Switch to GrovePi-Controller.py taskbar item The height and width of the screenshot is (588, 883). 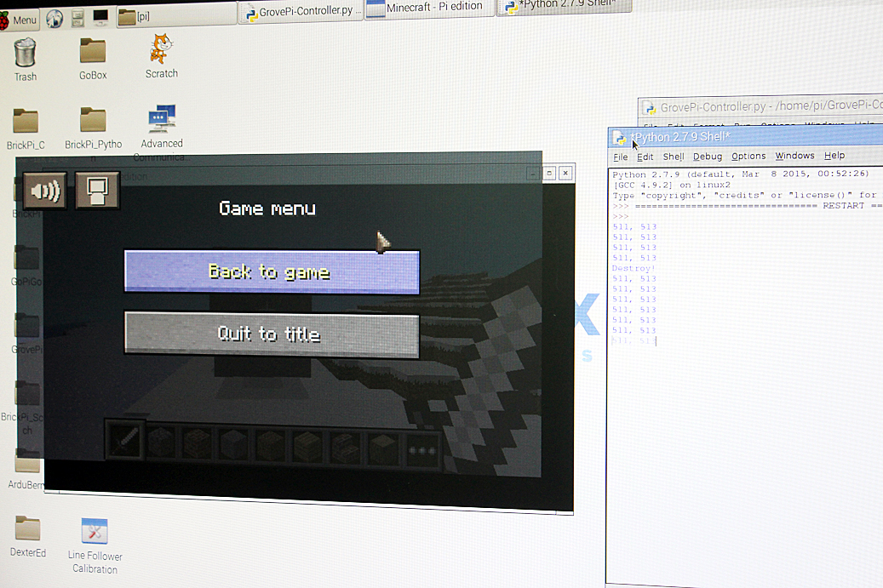pos(301,11)
